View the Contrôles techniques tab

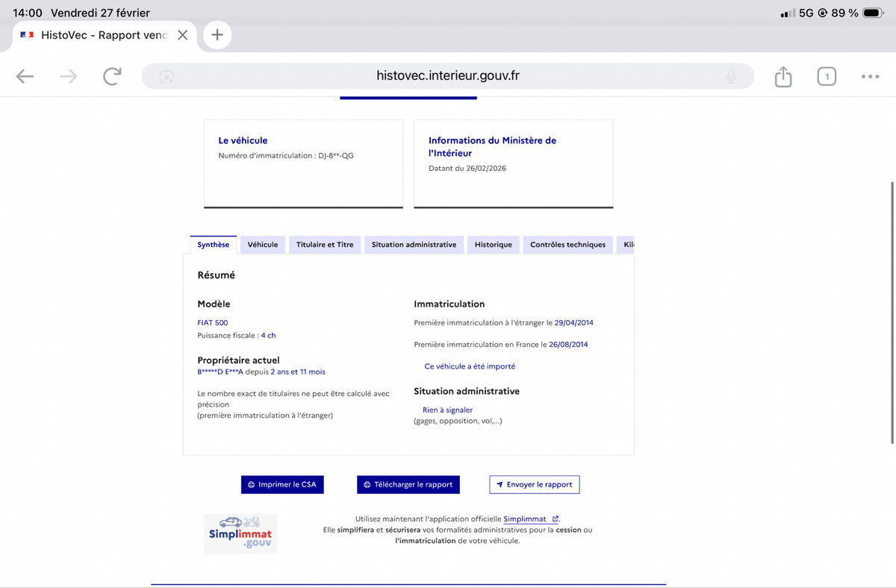[567, 245]
